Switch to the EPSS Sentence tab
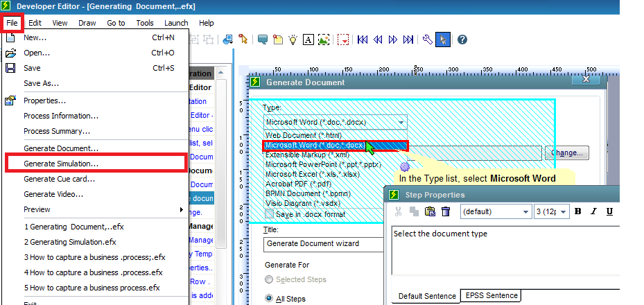 point(491,295)
